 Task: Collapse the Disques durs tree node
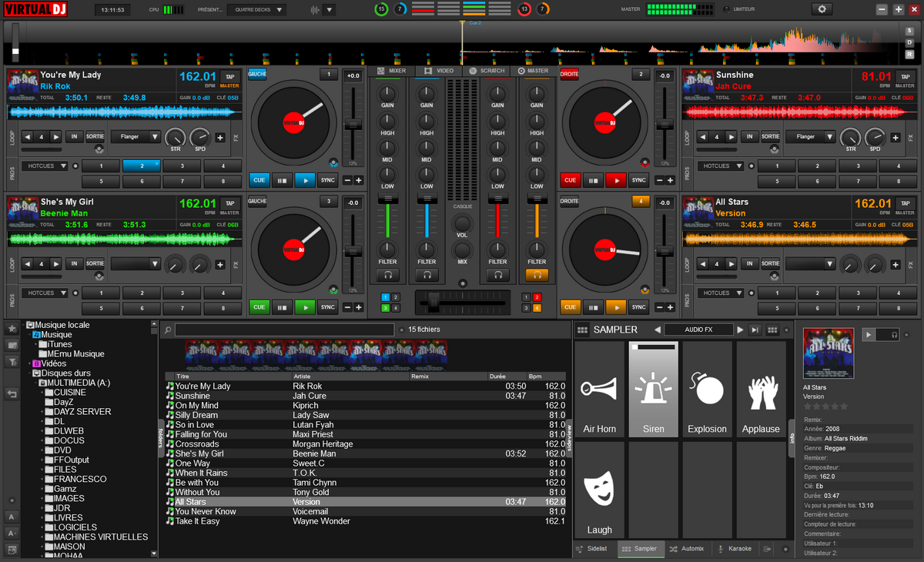pyautogui.click(x=31, y=373)
